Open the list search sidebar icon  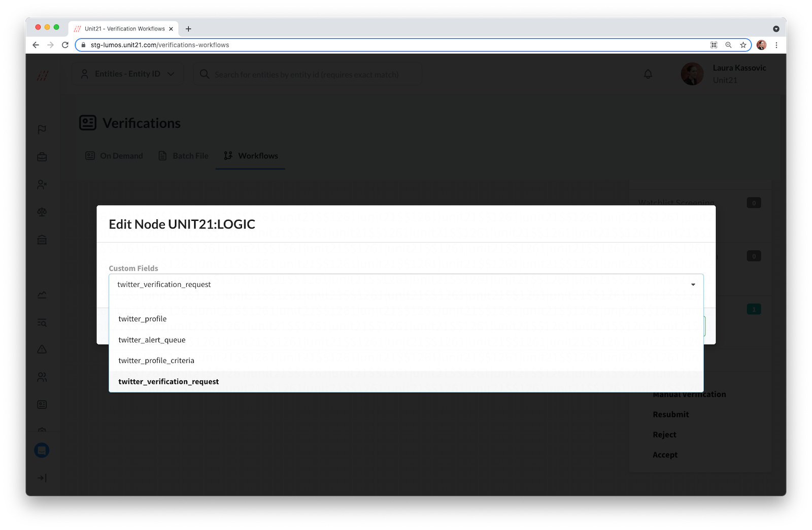coord(42,322)
